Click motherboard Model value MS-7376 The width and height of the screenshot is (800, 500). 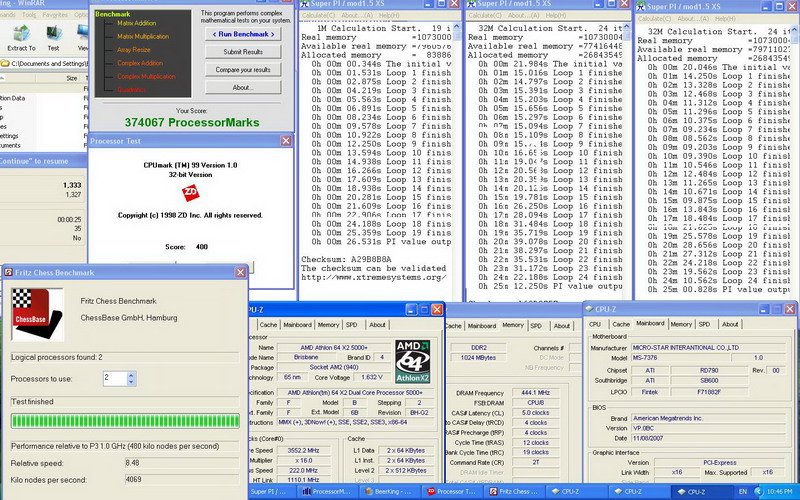click(x=681, y=358)
